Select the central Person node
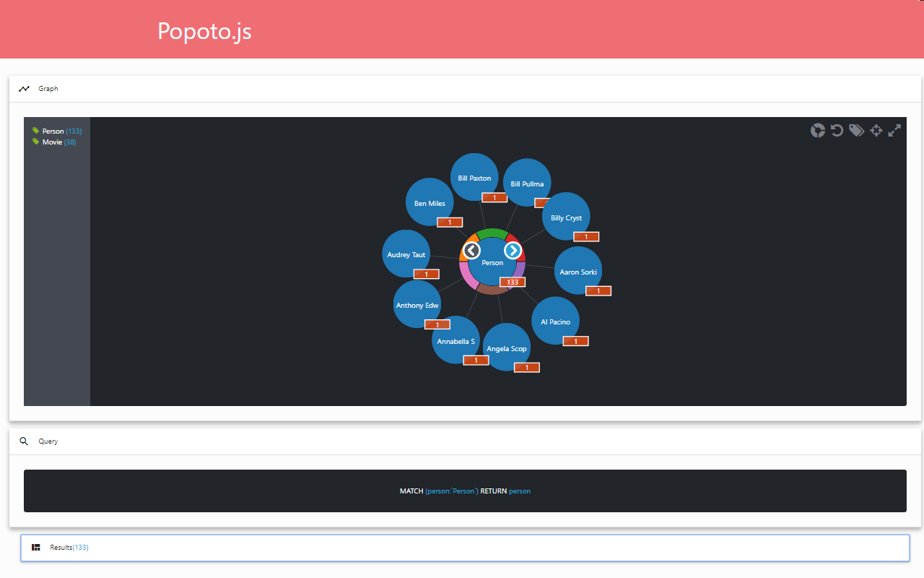 coord(492,262)
